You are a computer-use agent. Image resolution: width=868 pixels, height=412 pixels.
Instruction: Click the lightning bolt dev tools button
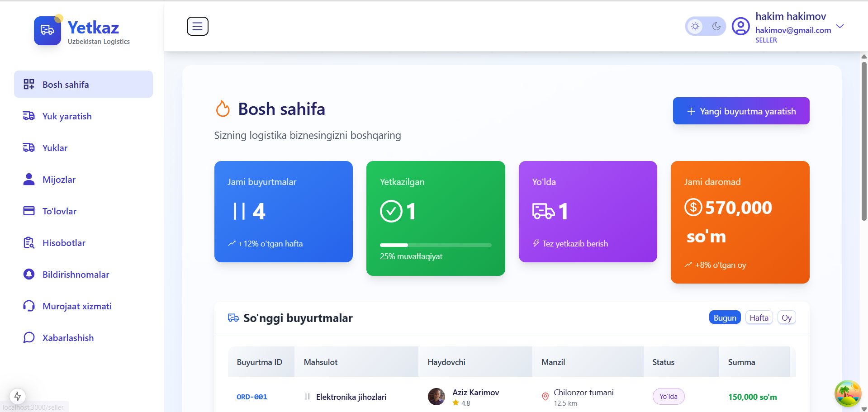[x=18, y=396]
